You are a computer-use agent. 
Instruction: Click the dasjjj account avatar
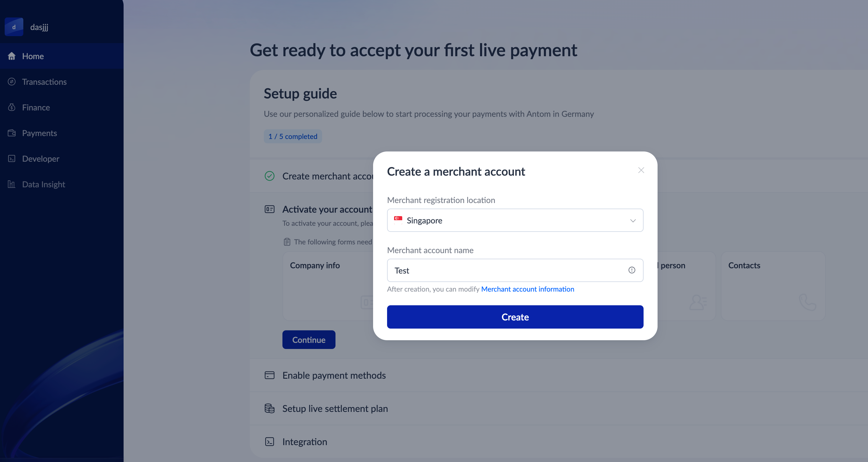14,27
